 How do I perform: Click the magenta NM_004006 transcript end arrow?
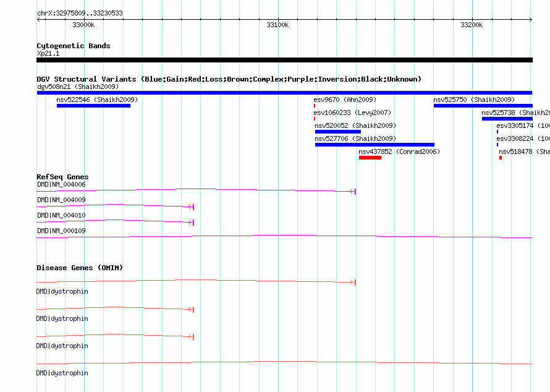pyautogui.click(x=353, y=191)
